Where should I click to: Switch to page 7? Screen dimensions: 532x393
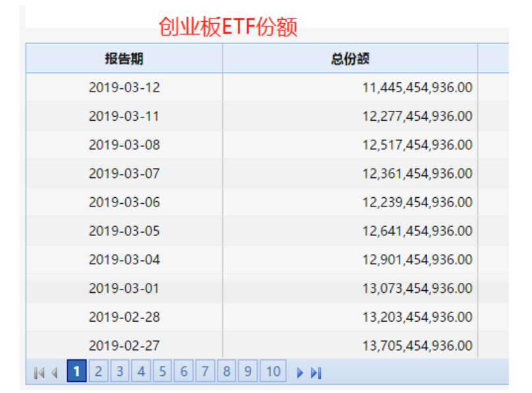(x=205, y=372)
